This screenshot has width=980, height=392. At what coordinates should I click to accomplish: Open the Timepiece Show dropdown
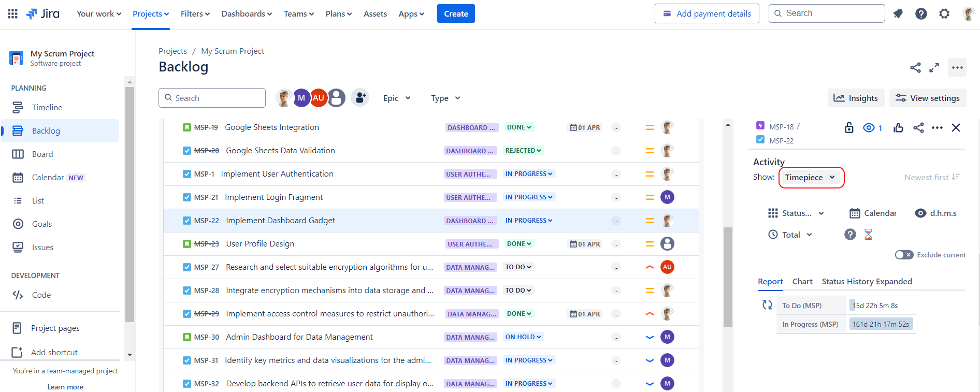811,178
